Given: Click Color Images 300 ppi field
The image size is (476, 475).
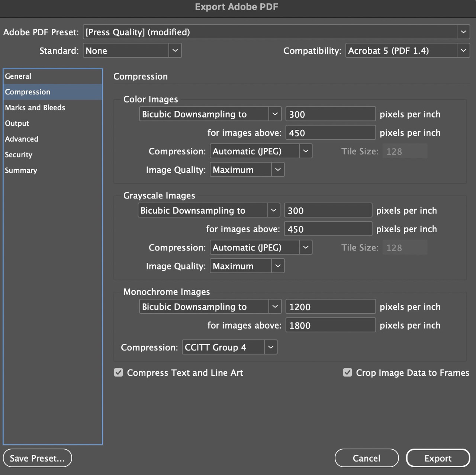Looking at the screenshot, I should [331, 114].
